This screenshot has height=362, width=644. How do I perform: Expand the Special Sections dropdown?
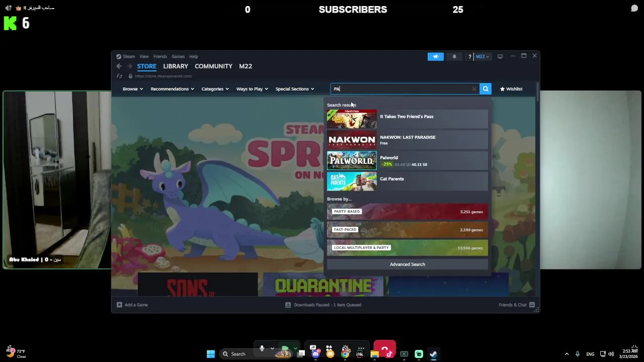(295, 89)
